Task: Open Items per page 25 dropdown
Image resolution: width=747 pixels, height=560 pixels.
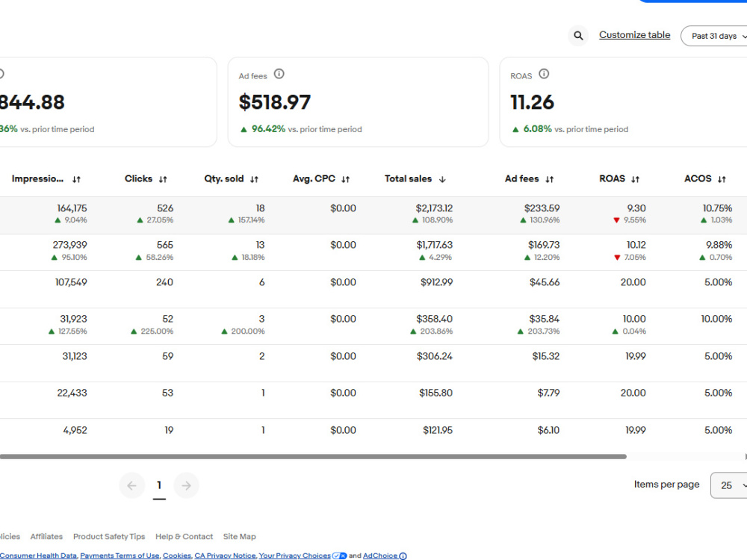Action: (x=728, y=485)
